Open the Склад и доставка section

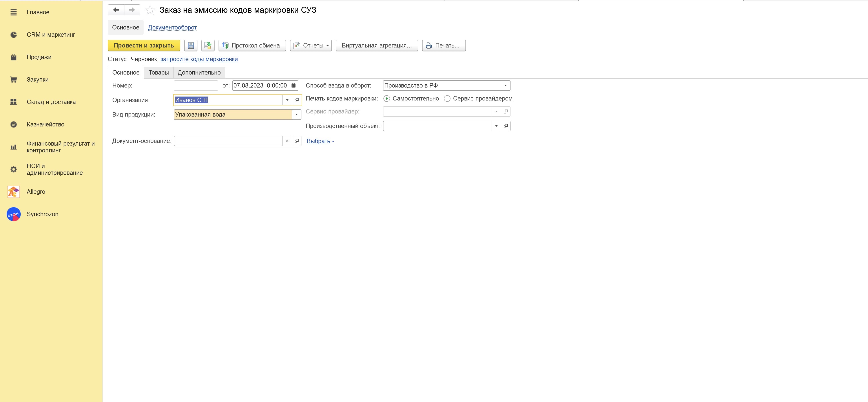pyautogui.click(x=51, y=102)
